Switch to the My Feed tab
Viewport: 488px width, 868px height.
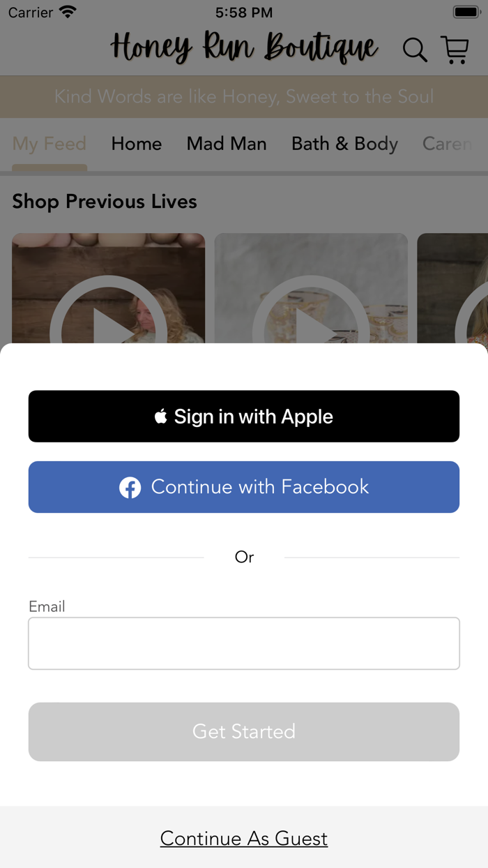coord(49,144)
